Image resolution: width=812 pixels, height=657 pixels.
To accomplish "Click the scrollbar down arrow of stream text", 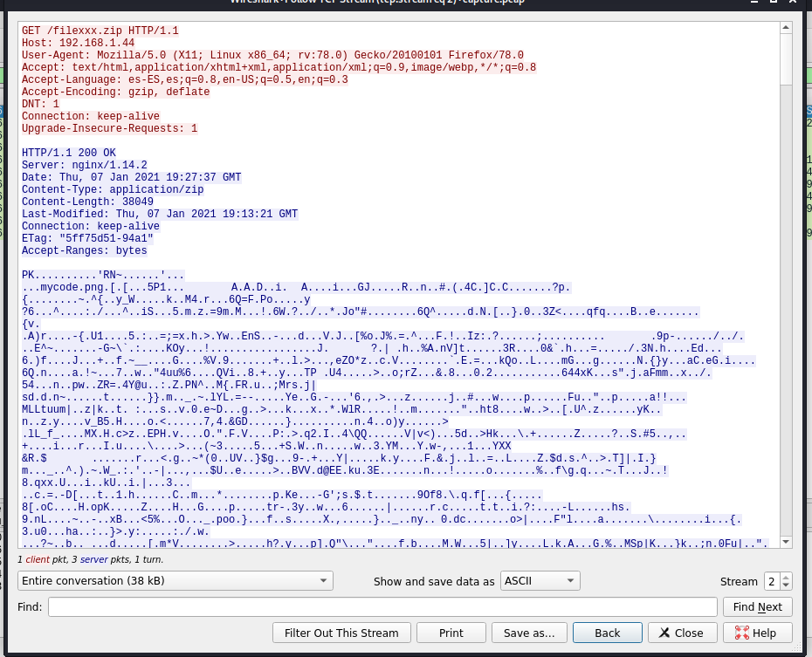I will pyautogui.click(x=786, y=542).
